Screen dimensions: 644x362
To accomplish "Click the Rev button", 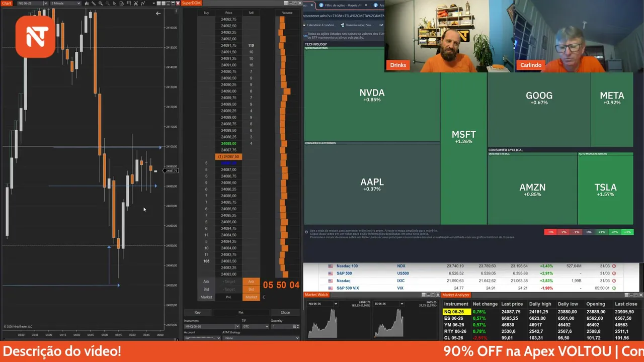I will pyautogui.click(x=197, y=312).
